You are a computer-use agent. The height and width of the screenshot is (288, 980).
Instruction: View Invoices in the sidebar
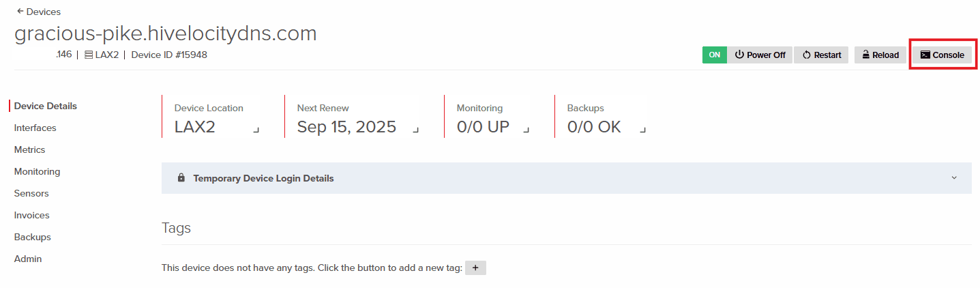tap(32, 215)
